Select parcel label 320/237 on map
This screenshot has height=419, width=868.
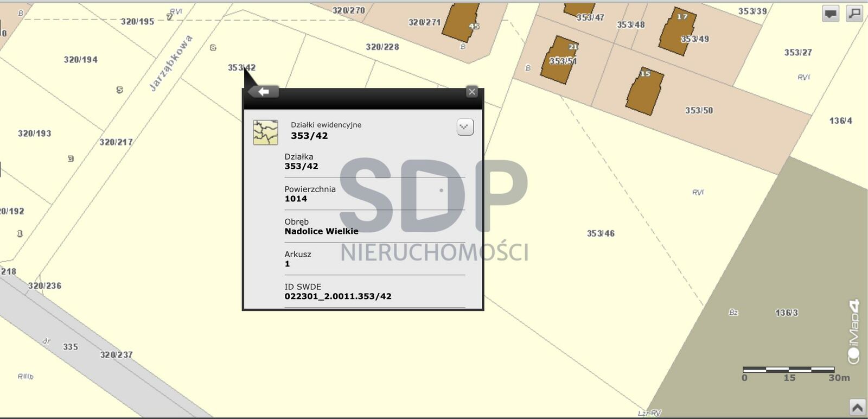tap(116, 355)
